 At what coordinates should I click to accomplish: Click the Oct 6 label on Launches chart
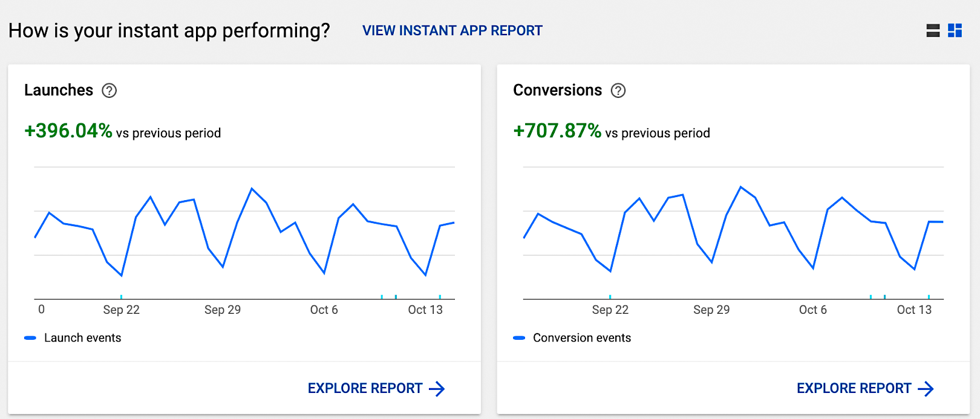point(324,310)
